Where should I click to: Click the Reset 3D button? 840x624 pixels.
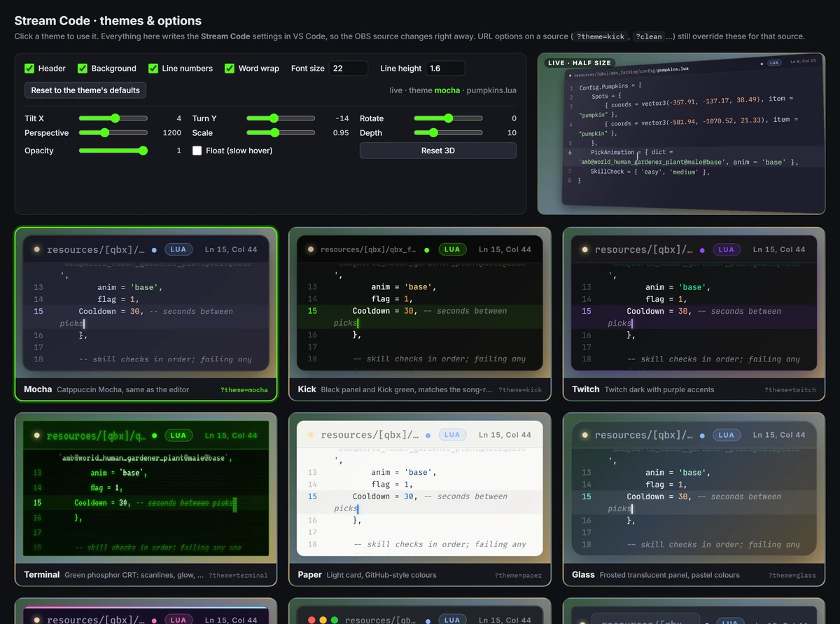[438, 151]
